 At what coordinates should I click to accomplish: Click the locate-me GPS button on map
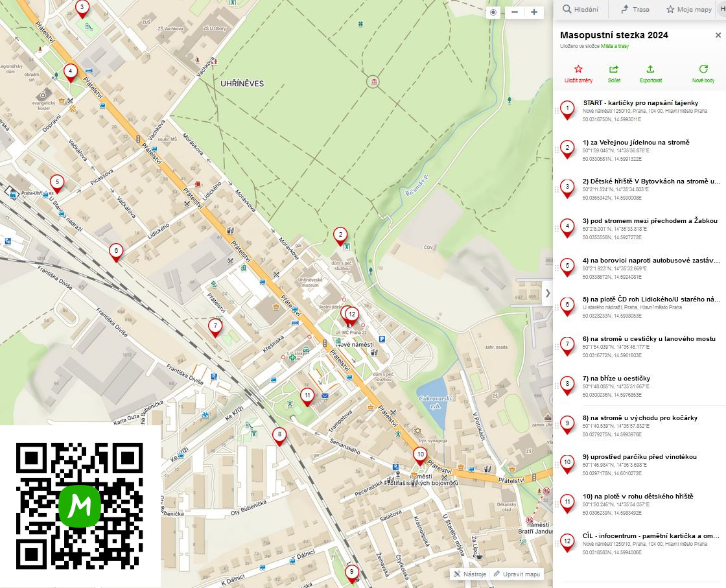point(493,12)
